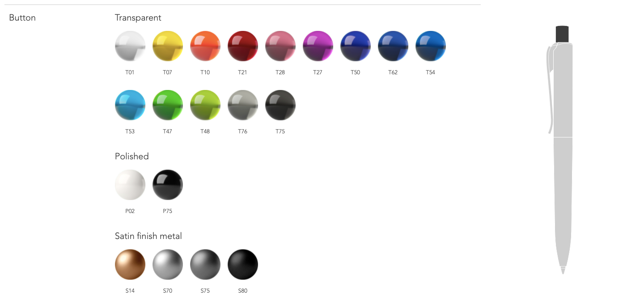The height and width of the screenshot is (307, 644).
Task: Select transparent white T01 button color
Action: (130, 46)
